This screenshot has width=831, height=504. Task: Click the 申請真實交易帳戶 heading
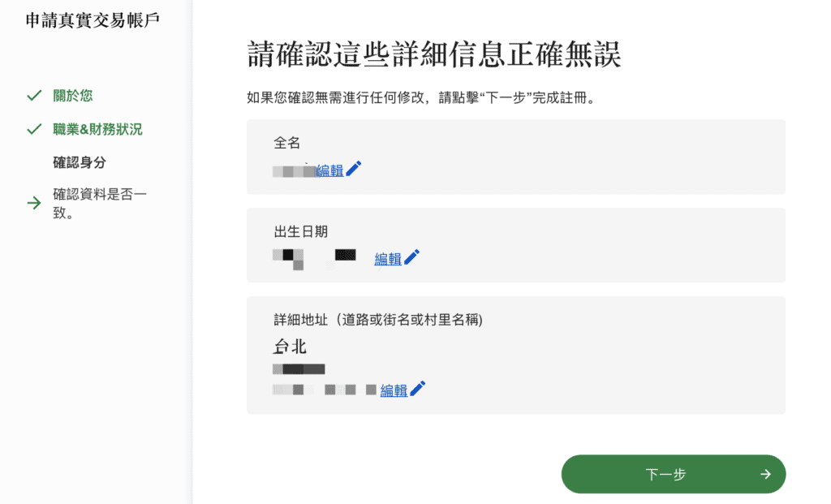93,20
